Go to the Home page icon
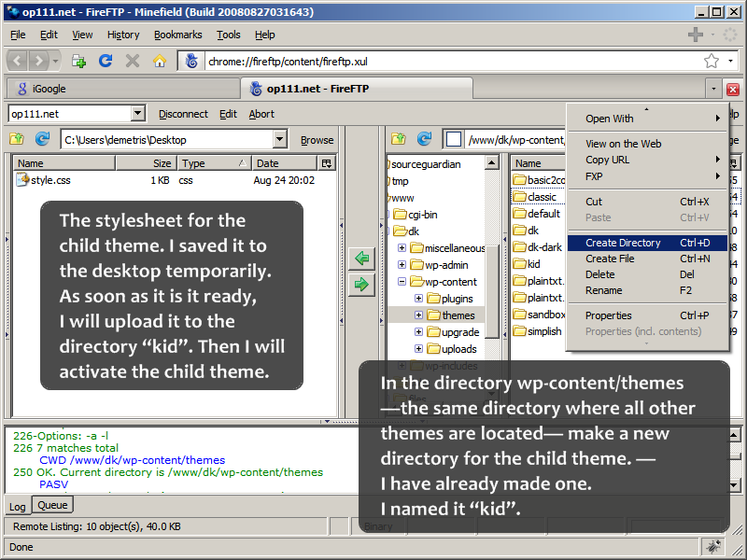 pos(160,61)
